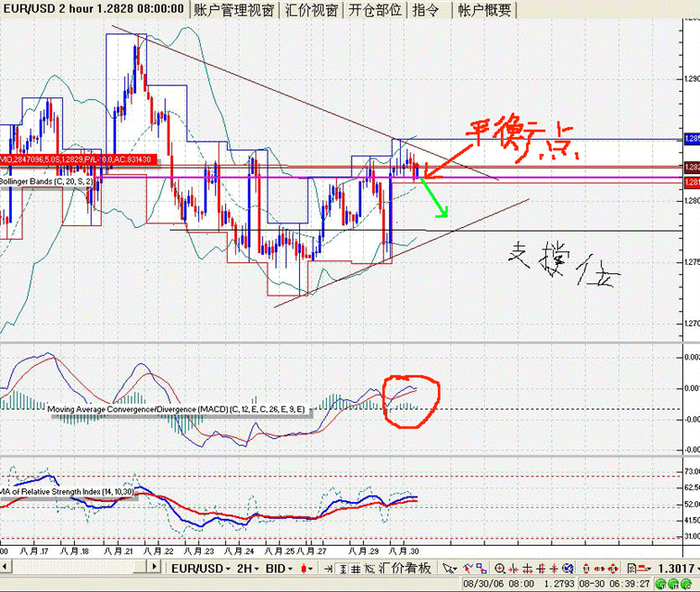Open the BID price type dropdown
This screenshot has height=592, width=700.
click(279, 568)
